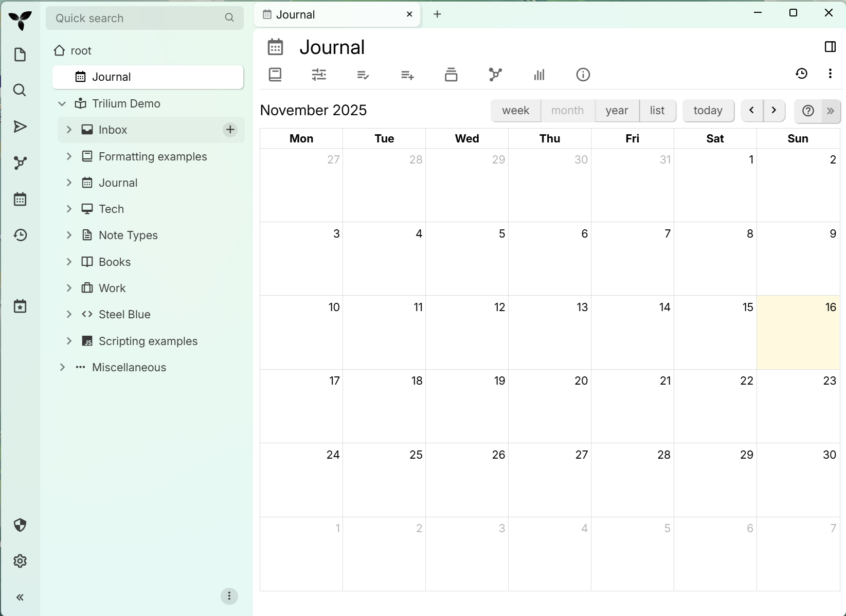Click the protected session shield icon
Screen dimensions: 846x616
[x=20, y=525]
